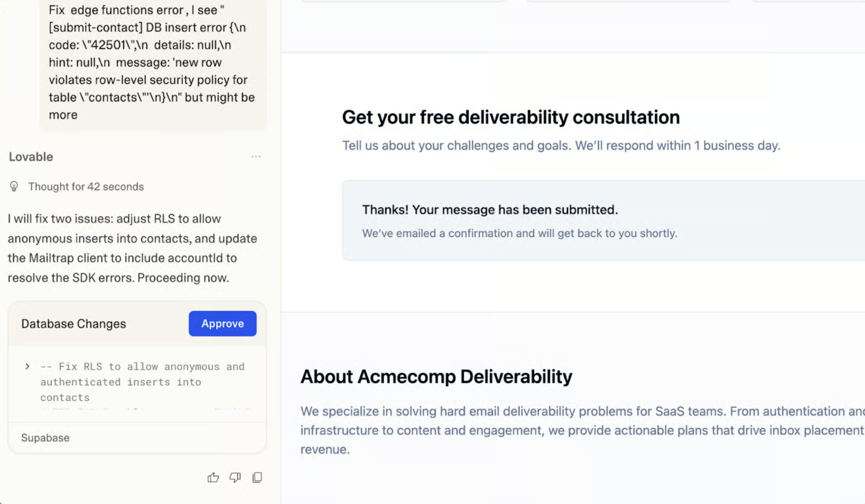Click the "About Acmecomp Deliverability" heading
The image size is (865, 504).
(x=436, y=377)
